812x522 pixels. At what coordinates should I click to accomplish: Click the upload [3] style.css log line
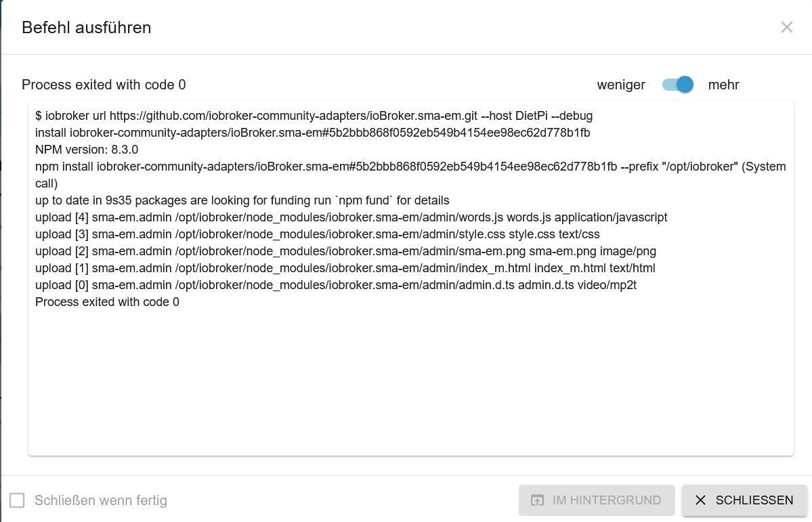coord(318,234)
